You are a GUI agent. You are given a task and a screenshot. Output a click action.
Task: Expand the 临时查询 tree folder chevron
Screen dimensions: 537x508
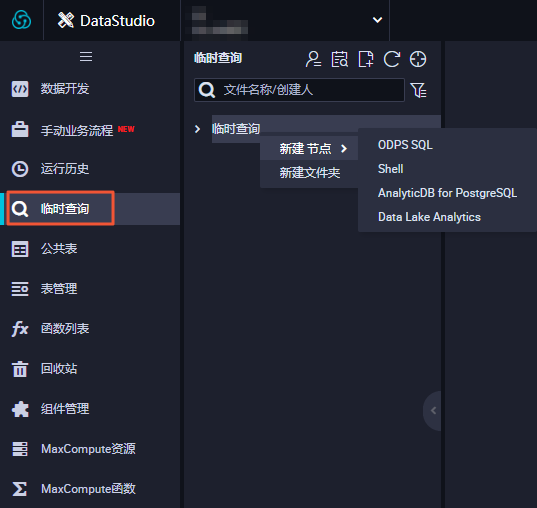(x=197, y=129)
